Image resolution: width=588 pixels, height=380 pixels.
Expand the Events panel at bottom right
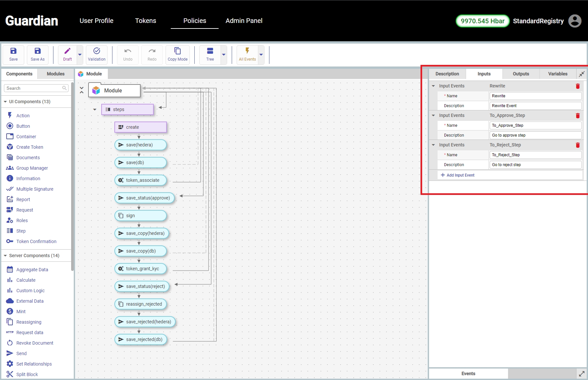[581, 374]
